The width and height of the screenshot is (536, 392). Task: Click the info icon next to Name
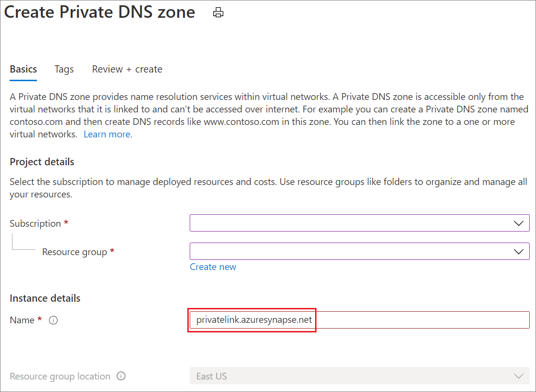(53, 320)
